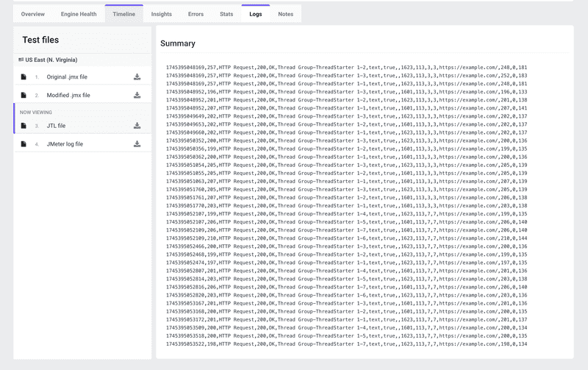The image size is (588, 370).
Task: Click the NOW VIEWING label
Action: (x=36, y=113)
